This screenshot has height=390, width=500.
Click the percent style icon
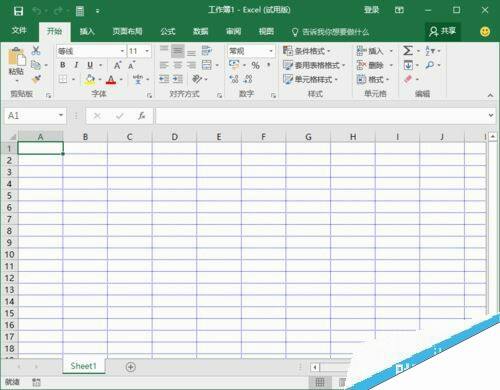click(256, 65)
